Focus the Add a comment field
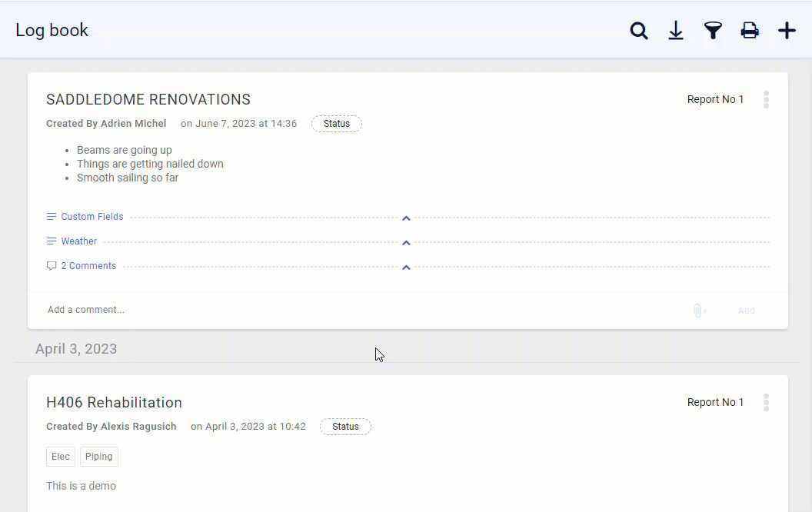This screenshot has height=512, width=812. click(x=308, y=310)
